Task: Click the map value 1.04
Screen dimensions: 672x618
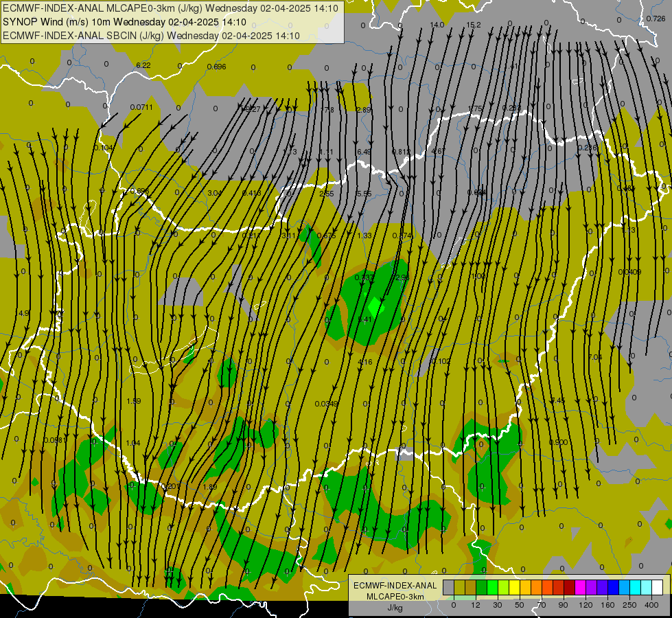Action: click(x=133, y=443)
